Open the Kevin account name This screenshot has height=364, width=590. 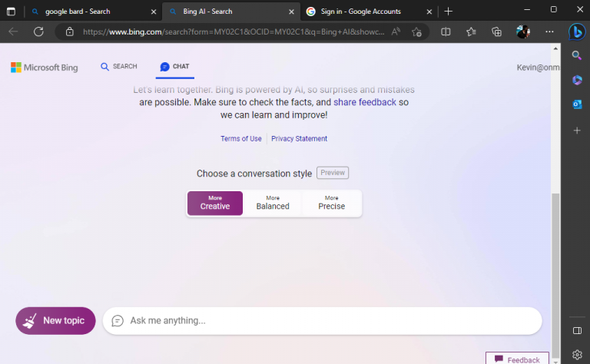click(538, 68)
